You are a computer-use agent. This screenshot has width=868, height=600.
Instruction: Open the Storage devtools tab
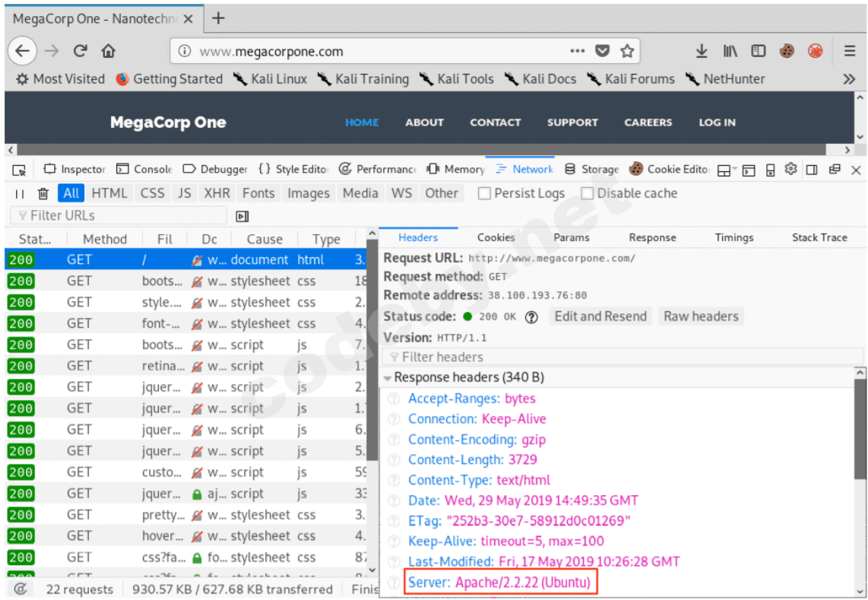pyautogui.click(x=591, y=170)
